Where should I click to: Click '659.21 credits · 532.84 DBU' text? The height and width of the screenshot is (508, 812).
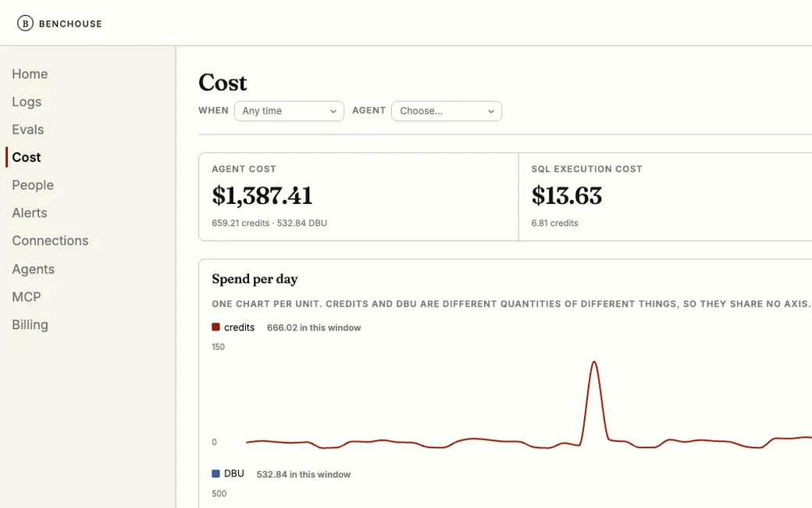269,223
